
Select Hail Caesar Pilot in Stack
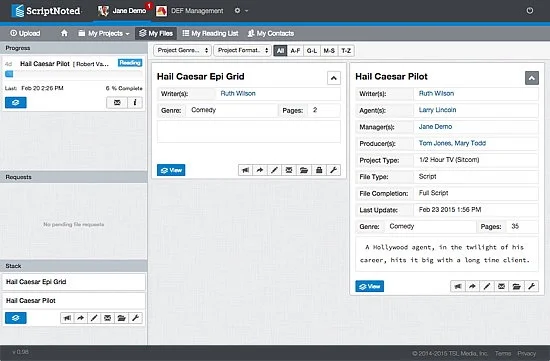pos(74,301)
